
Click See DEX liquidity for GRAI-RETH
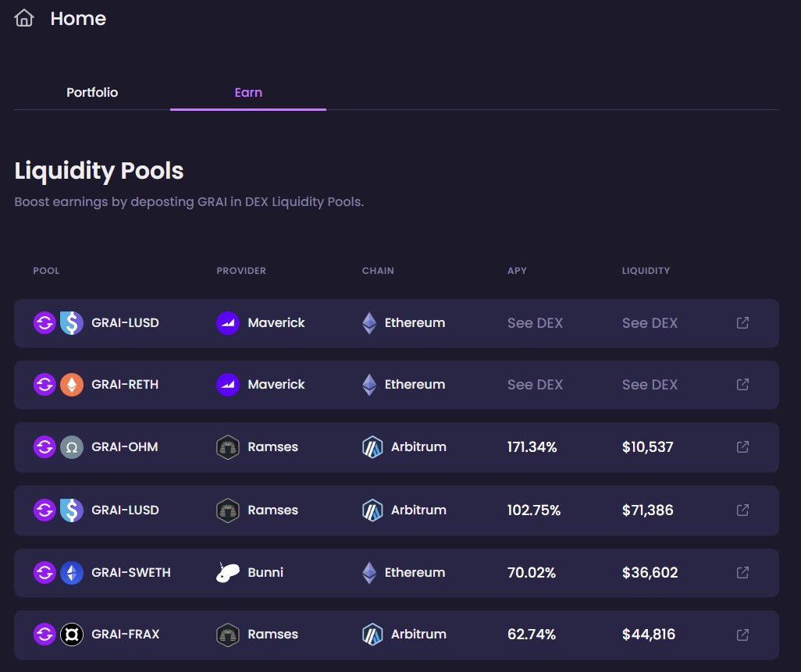(650, 385)
